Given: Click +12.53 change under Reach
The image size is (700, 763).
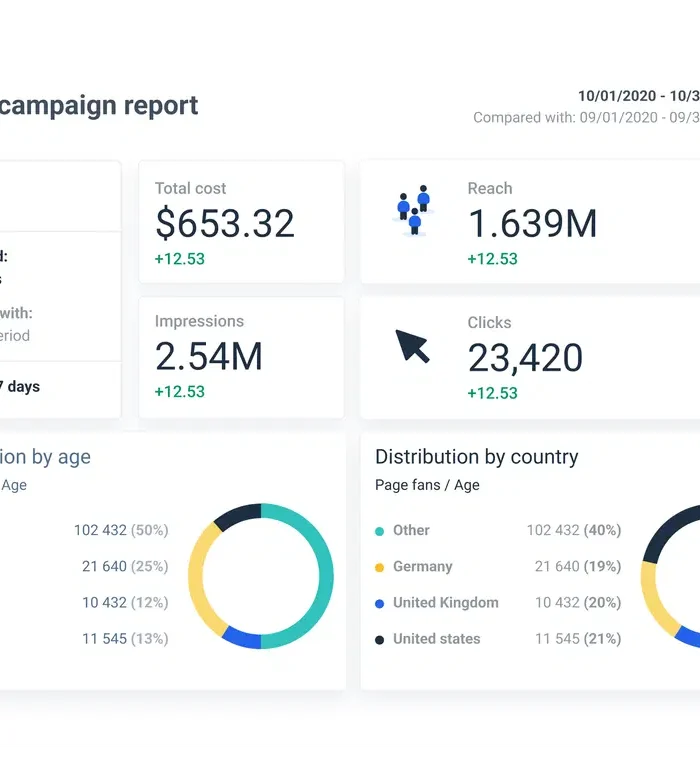Looking at the screenshot, I should click(x=492, y=259).
